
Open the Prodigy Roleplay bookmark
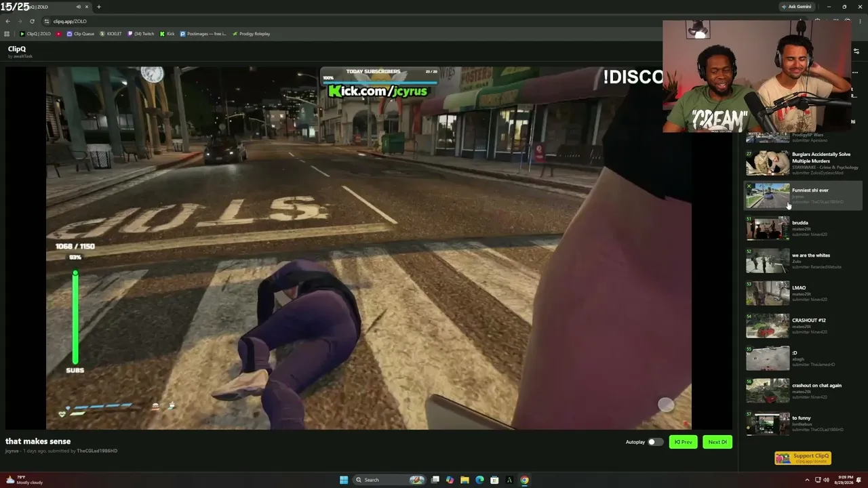click(x=251, y=34)
